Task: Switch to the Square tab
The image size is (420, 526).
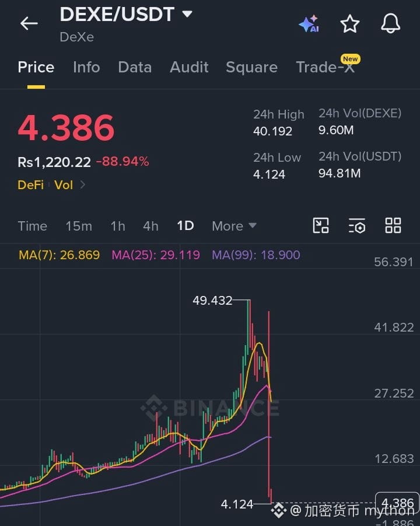Action: (252, 67)
